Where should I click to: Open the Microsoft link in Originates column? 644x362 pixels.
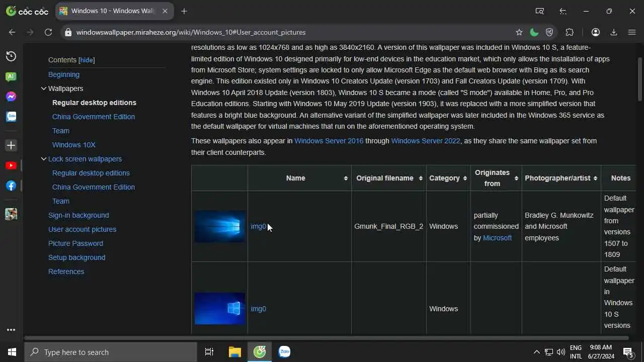(x=497, y=238)
